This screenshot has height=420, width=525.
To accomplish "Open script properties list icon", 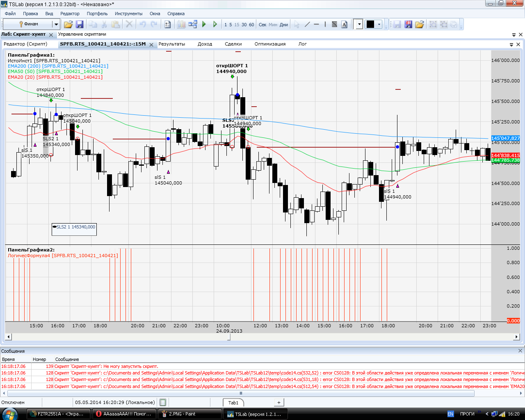I will point(167,25).
